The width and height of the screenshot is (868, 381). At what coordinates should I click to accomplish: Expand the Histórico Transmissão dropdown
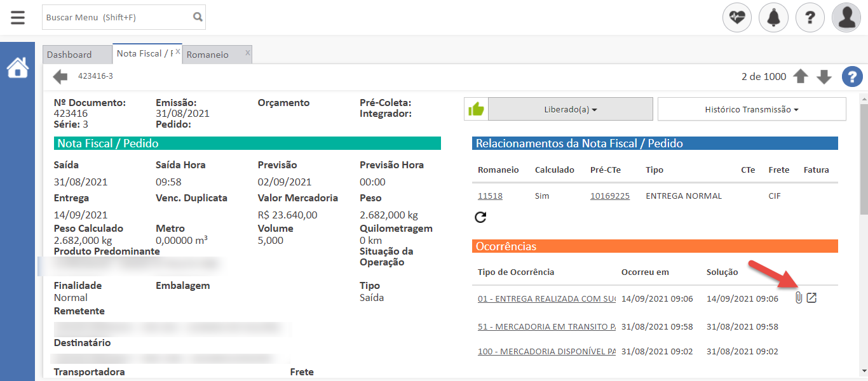(751, 109)
